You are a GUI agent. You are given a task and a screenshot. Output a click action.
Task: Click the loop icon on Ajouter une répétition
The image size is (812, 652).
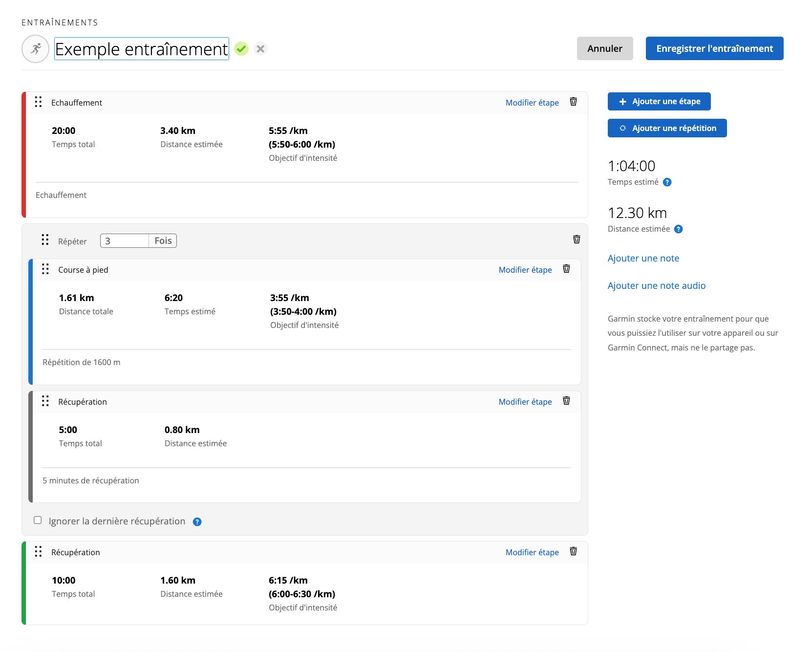(x=622, y=128)
